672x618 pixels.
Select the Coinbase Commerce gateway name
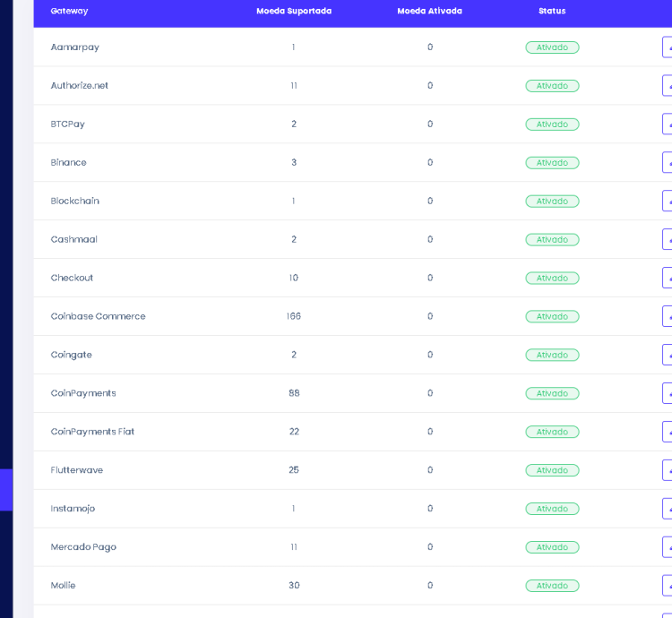(x=99, y=316)
